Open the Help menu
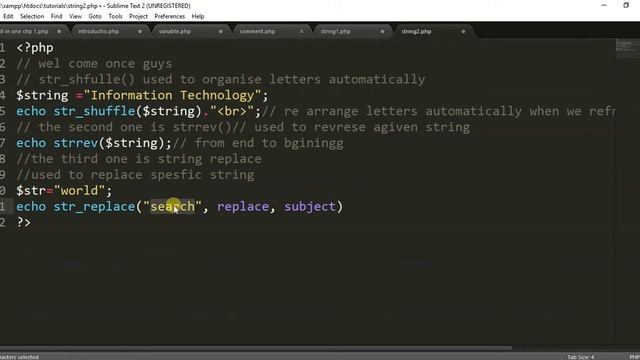 click(x=198, y=16)
